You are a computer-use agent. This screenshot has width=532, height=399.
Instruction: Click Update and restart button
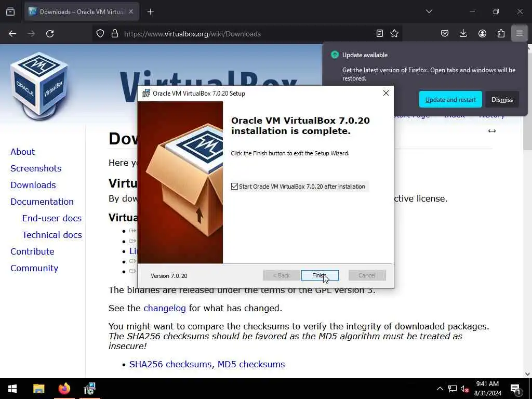click(x=450, y=99)
